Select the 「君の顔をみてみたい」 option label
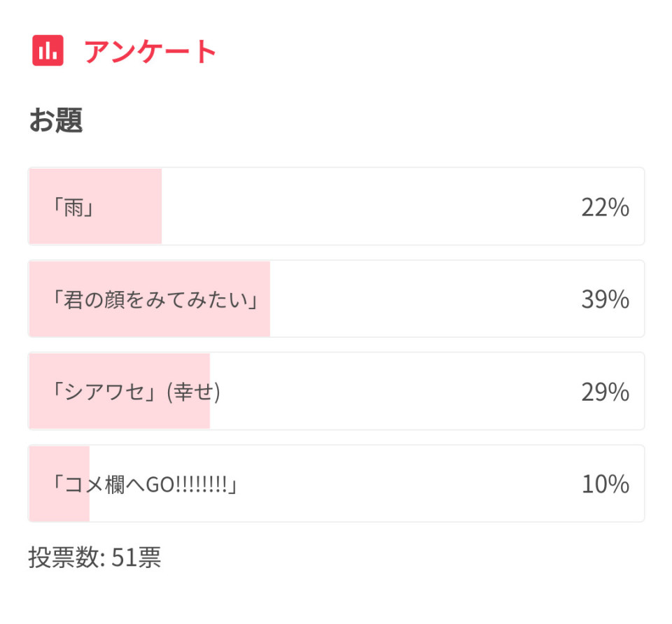Viewport: 672px width, 624px height. [155, 300]
